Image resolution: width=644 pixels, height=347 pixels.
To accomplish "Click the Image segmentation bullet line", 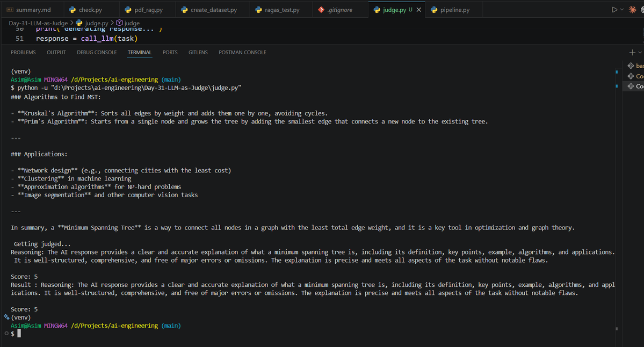I will (x=104, y=195).
